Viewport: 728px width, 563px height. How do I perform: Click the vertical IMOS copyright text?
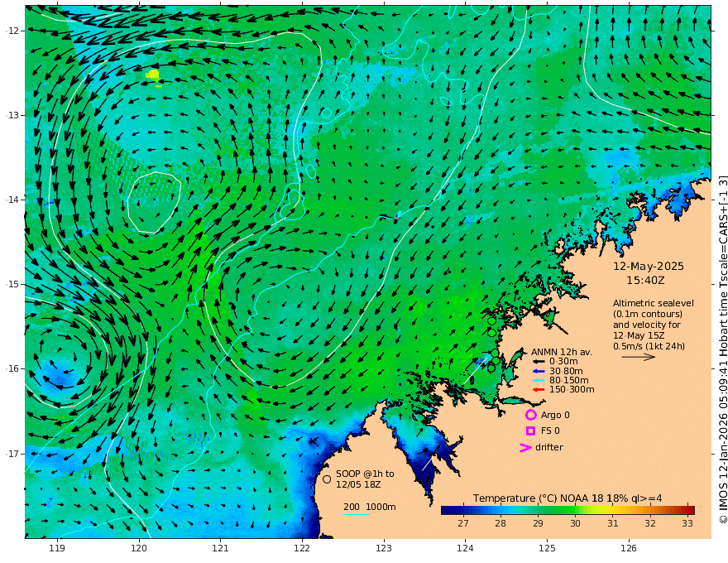[722, 349]
